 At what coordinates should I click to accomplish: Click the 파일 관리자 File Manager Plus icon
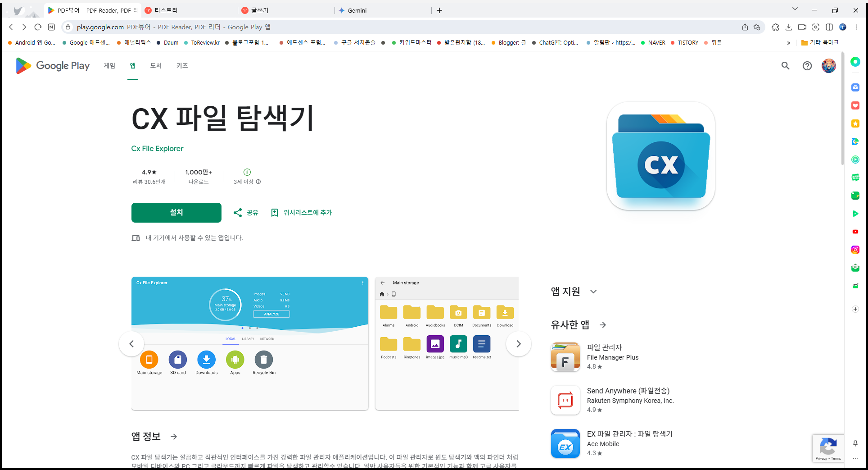[565, 357]
